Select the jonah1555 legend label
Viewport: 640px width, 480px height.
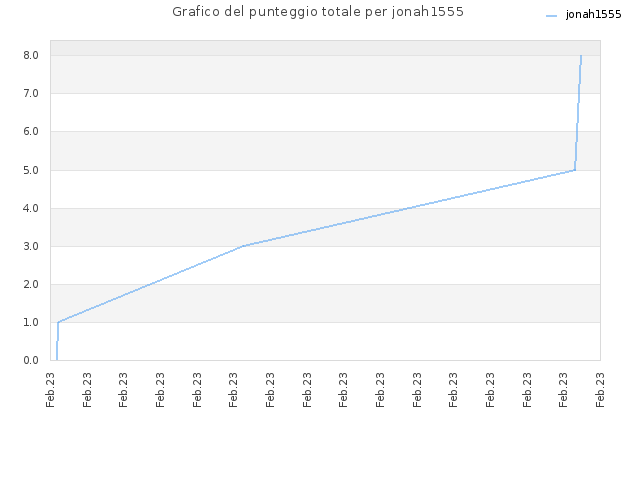tap(593, 15)
